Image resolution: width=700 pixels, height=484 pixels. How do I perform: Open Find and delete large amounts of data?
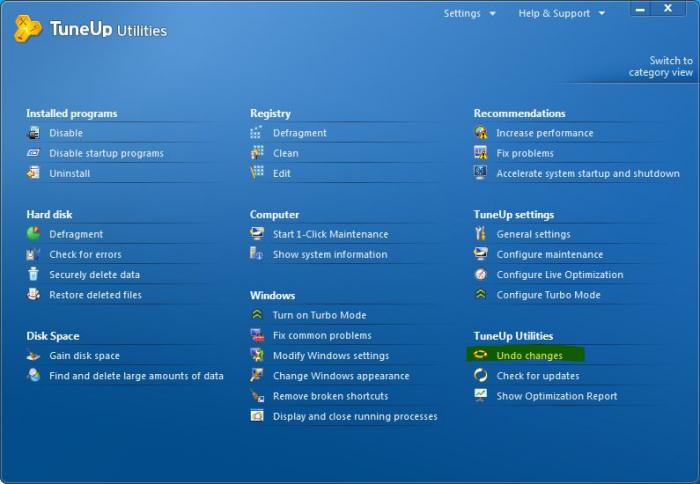pyautogui.click(x=136, y=376)
